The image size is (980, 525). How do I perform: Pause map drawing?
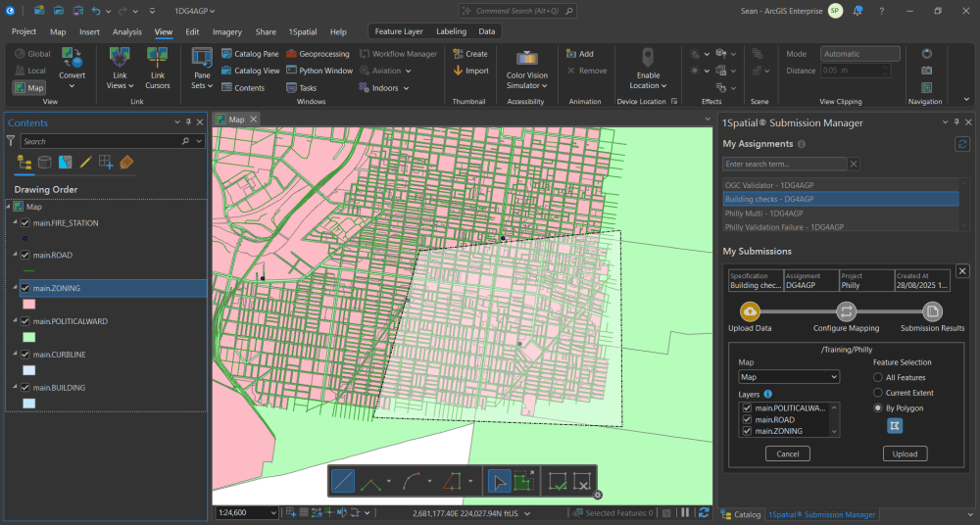(685, 513)
